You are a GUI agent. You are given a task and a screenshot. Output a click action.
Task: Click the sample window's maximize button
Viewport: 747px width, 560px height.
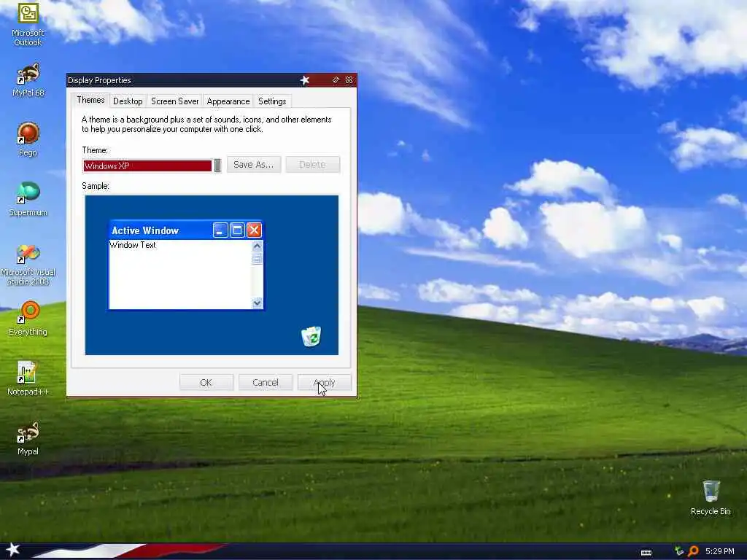pyautogui.click(x=237, y=230)
